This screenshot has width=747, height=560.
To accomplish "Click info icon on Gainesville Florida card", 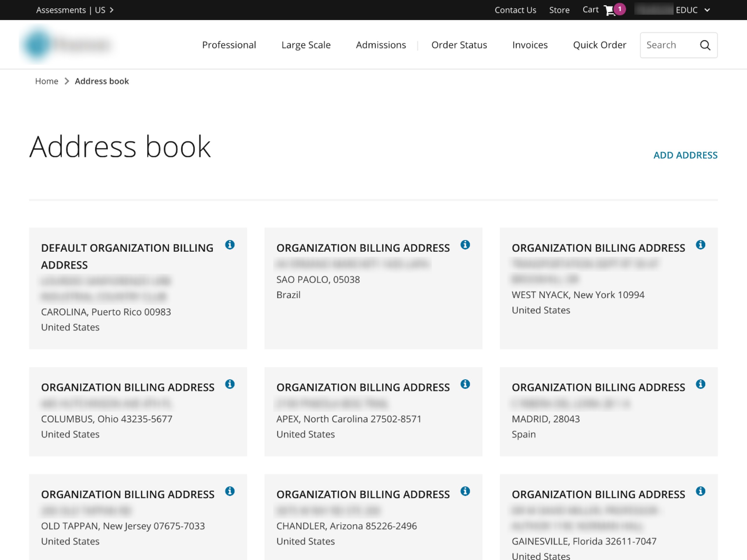I will pyautogui.click(x=700, y=491).
